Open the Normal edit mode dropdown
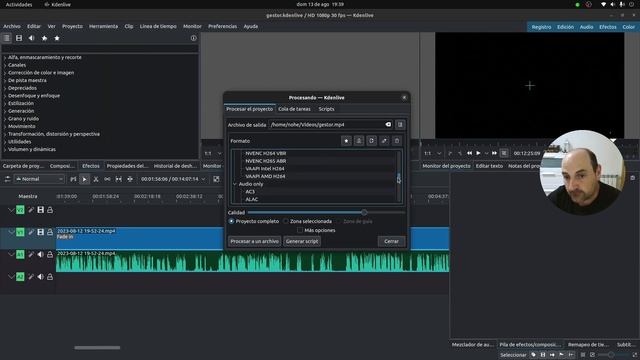 point(39,179)
